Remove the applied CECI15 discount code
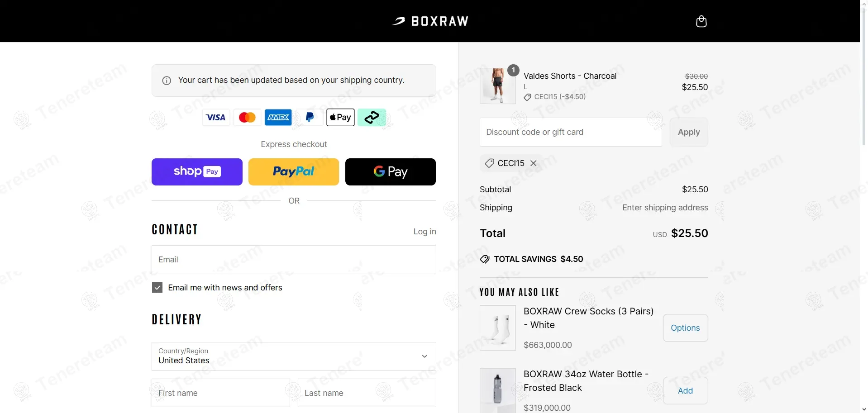The height and width of the screenshot is (413, 868). click(x=534, y=163)
